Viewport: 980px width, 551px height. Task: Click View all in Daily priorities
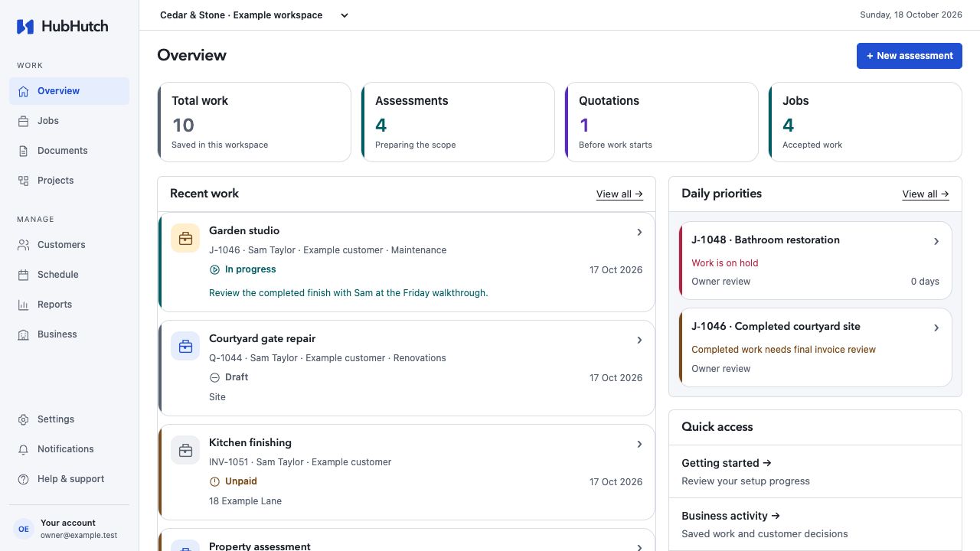[x=926, y=194]
